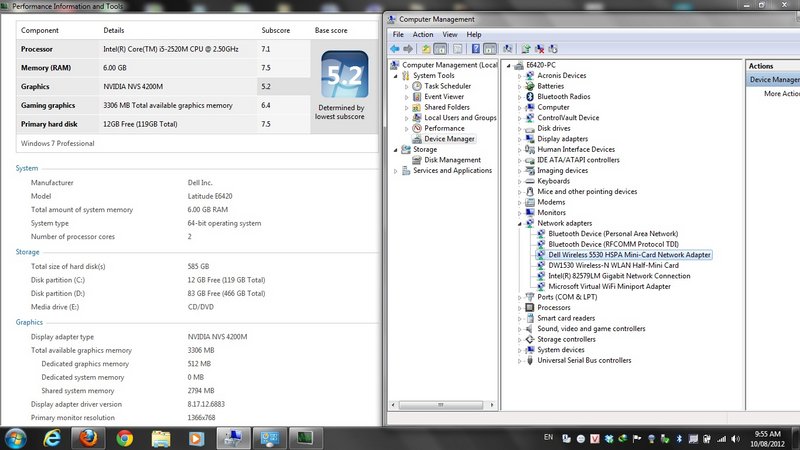Collapse the Network adapters node
Viewport: 800px width, 450px height.
(x=518, y=223)
